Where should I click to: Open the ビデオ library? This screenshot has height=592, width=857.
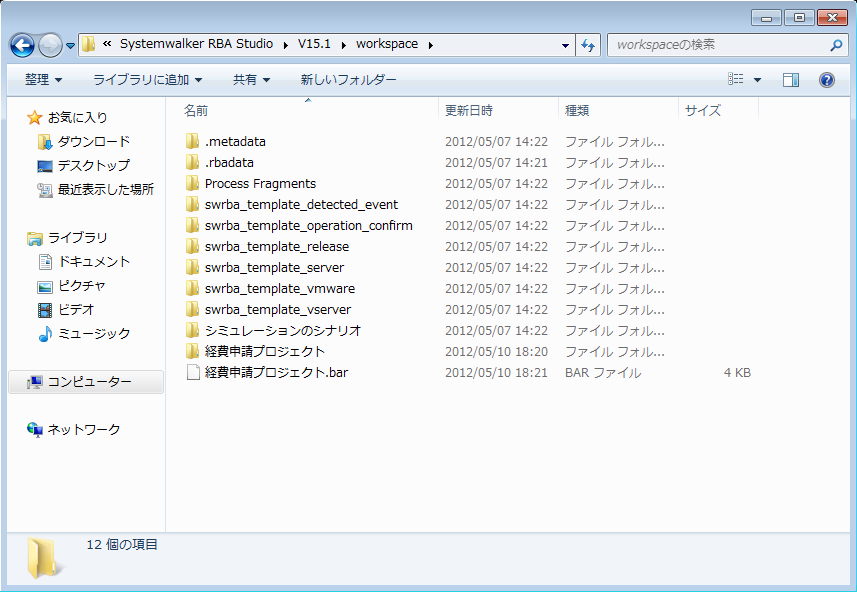coord(76,309)
